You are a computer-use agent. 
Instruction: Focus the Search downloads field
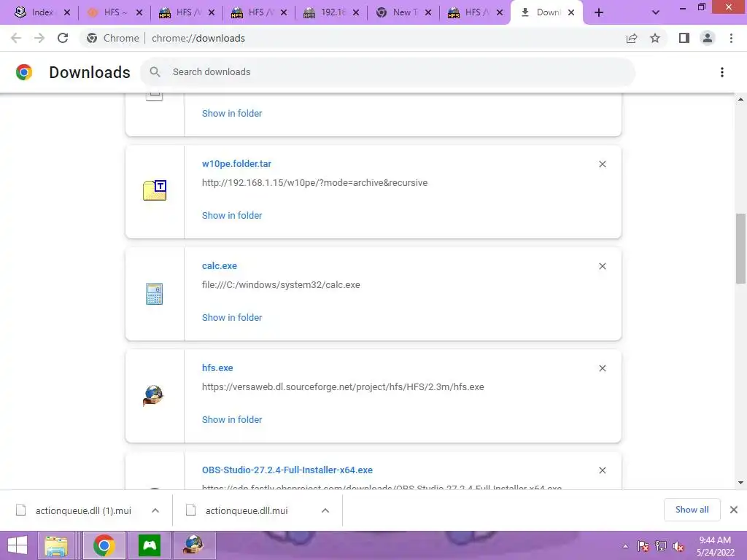tap(388, 72)
